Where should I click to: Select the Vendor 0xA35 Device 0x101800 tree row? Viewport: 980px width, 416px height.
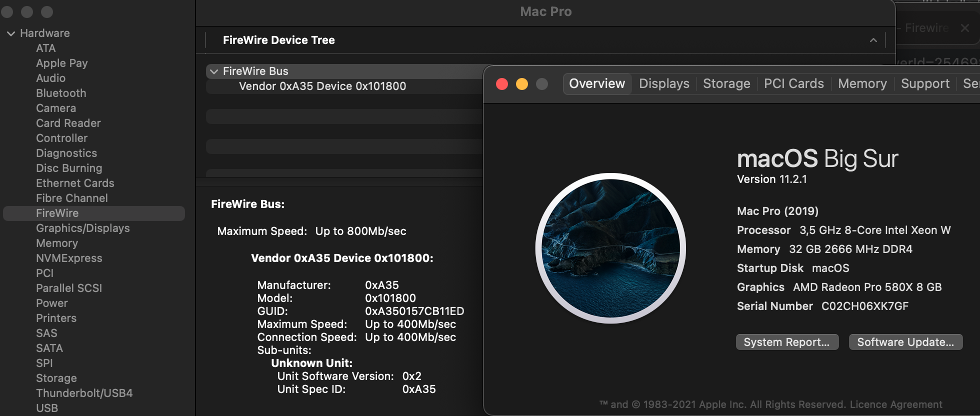(344, 86)
